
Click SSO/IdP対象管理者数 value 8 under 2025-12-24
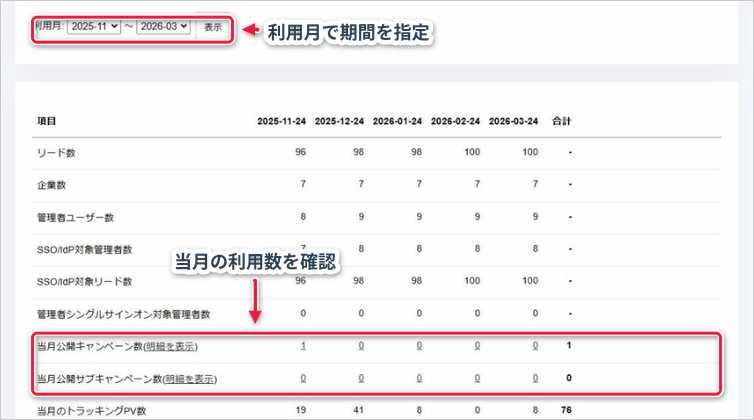coord(361,249)
